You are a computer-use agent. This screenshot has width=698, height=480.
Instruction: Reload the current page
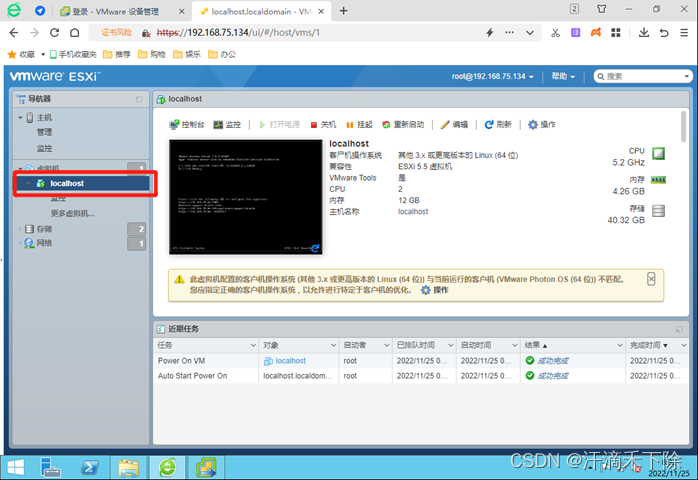click(54, 33)
